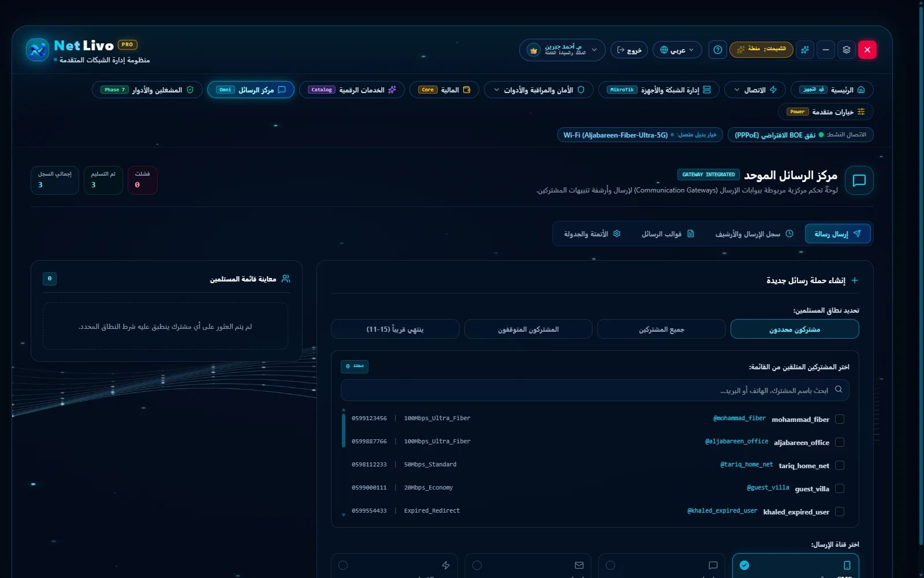Open الخدمات الرقمية Catalog navigation item
This screenshot has width=924, height=578.
coord(352,90)
